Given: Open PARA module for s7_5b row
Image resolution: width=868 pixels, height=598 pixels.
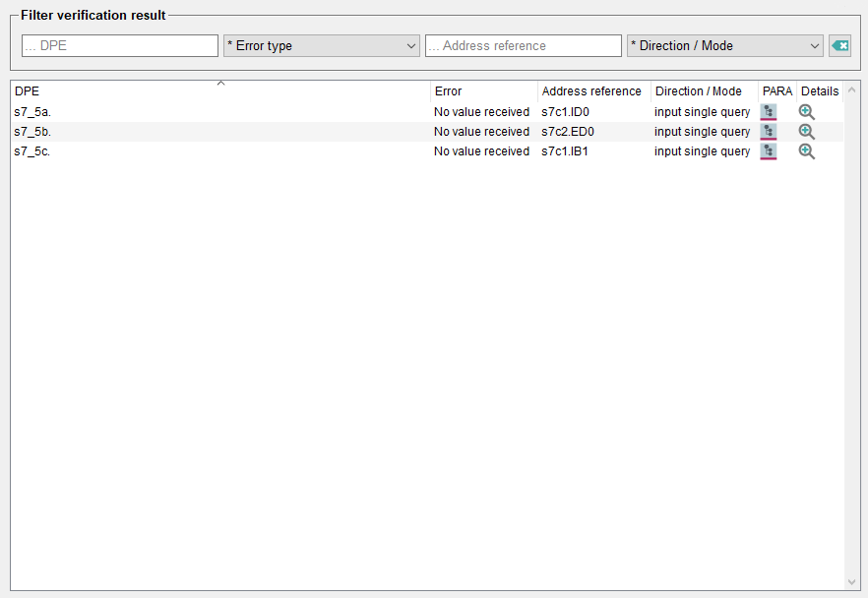Looking at the screenshot, I should (769, 132).
